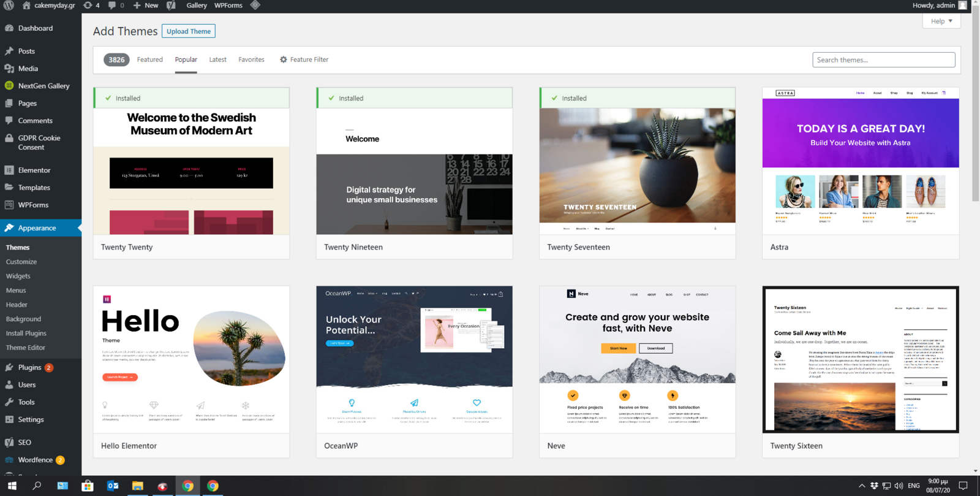Click the Upload Theme button

tap(189, 31)
